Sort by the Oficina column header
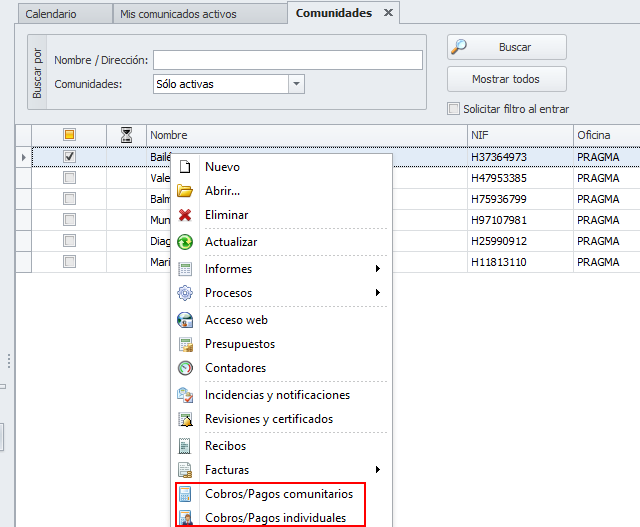This screenshot has height=527, width=640. coord(607,135)
